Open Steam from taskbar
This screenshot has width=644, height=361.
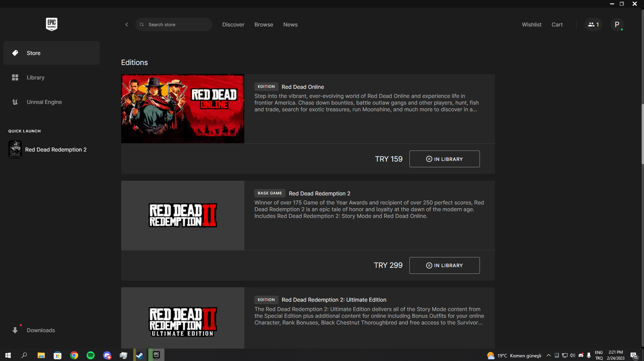tap(140, 355)
